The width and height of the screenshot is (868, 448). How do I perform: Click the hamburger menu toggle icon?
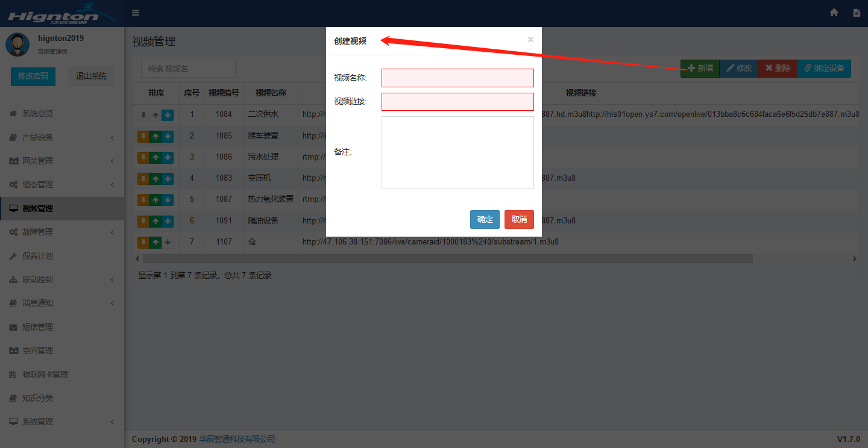pyautogui.click(x=136, y=13)
